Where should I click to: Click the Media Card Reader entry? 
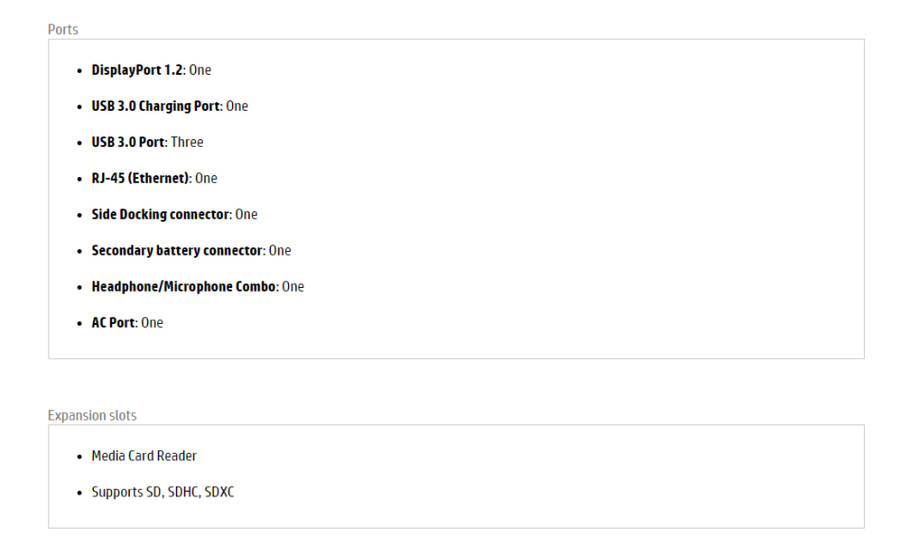(x=144, y=456)
